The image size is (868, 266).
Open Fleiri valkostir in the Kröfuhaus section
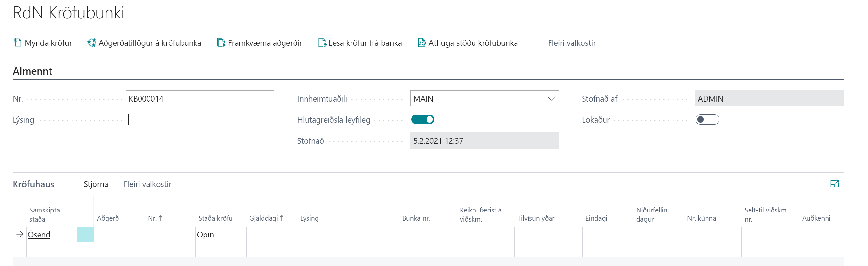point(147,184)
